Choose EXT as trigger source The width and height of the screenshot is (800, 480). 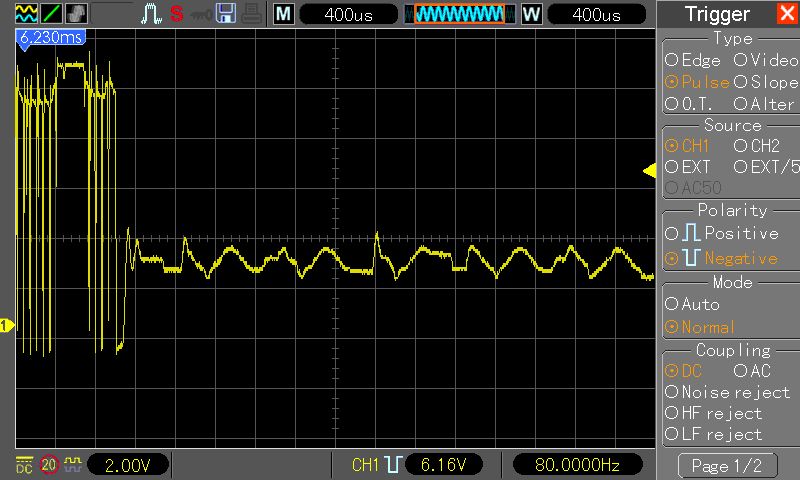point(688,167)
